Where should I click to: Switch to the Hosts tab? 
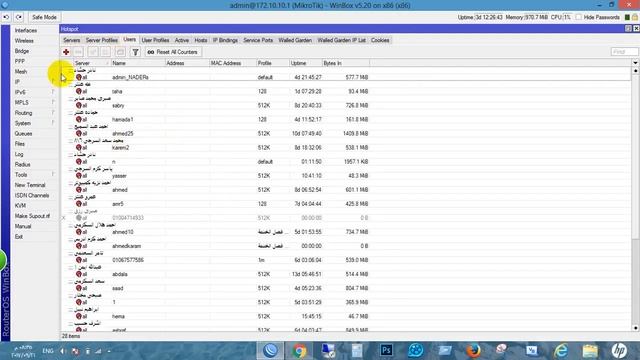click(x=201, y=40)
